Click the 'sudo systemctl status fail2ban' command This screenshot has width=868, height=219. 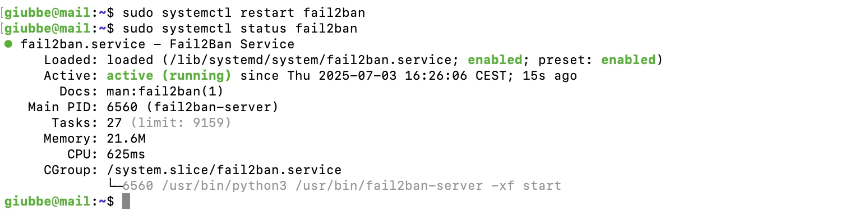(239, 28)
